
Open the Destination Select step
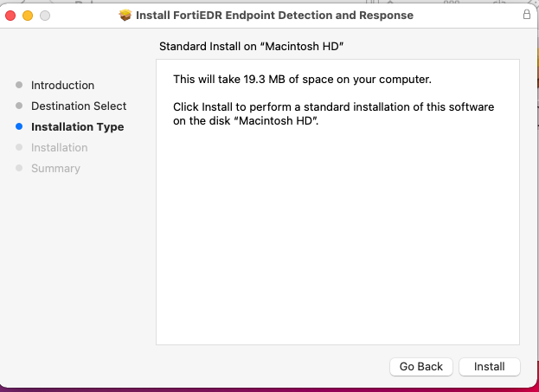[79, 106]
